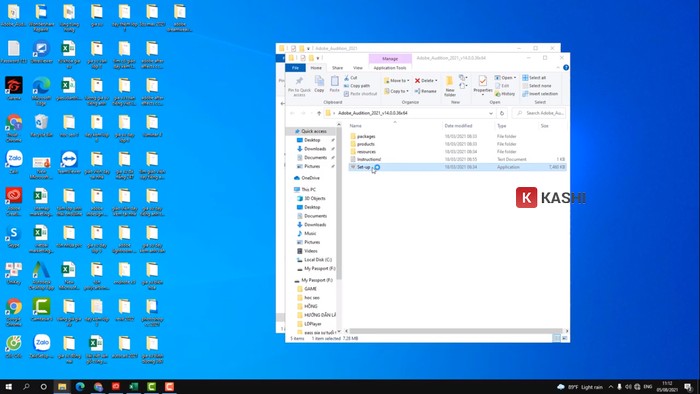Click the taskbar search magnifier
Image resolution: width=700 pixels, height=394 pixels.
(x=26, y=386)
